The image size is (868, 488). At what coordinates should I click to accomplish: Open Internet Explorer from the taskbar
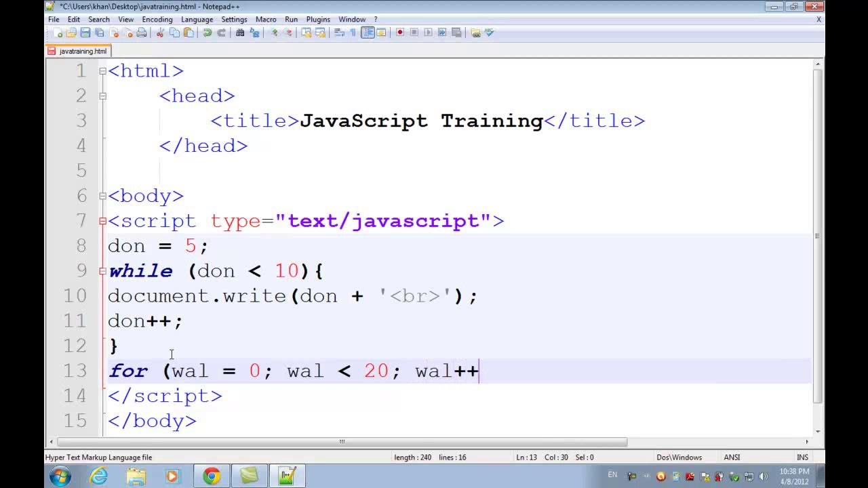[x=99, y=476]
